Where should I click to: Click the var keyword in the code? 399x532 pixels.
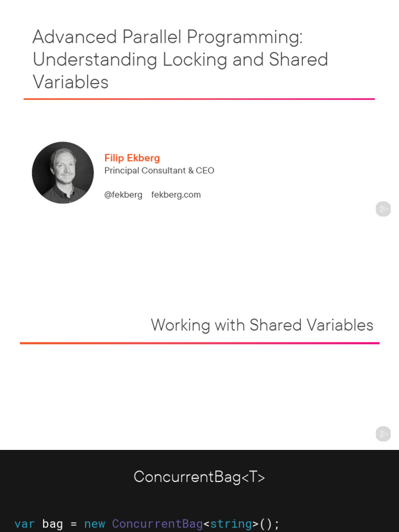(x=24, y=524)
